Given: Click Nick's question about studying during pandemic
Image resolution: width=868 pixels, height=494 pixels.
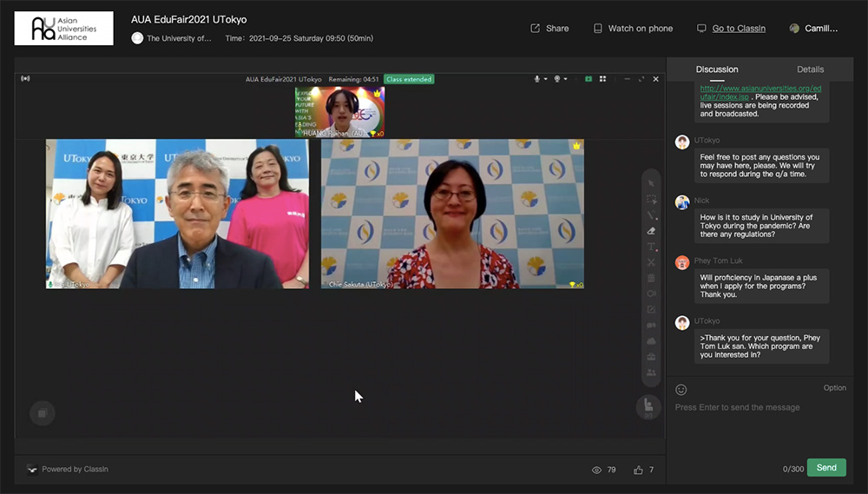Looking at the screenshot, I should click(x=762, y=226).
